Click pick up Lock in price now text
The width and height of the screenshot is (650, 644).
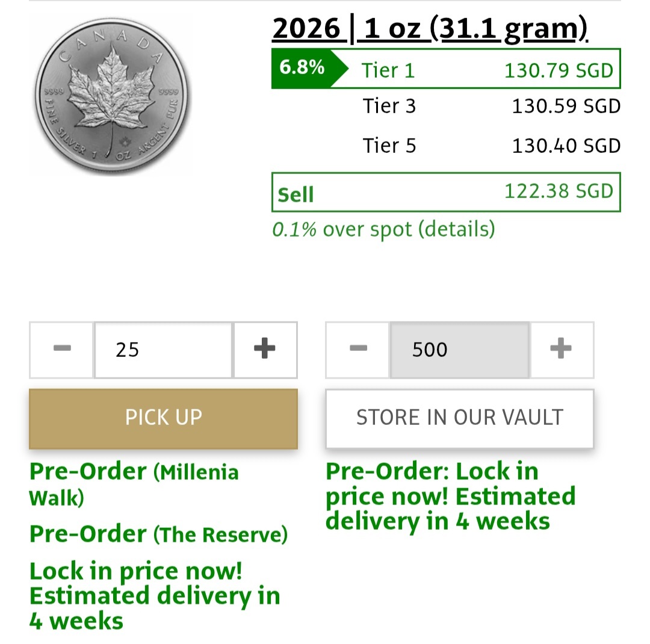pyautogui.click(x=155, y=596)
